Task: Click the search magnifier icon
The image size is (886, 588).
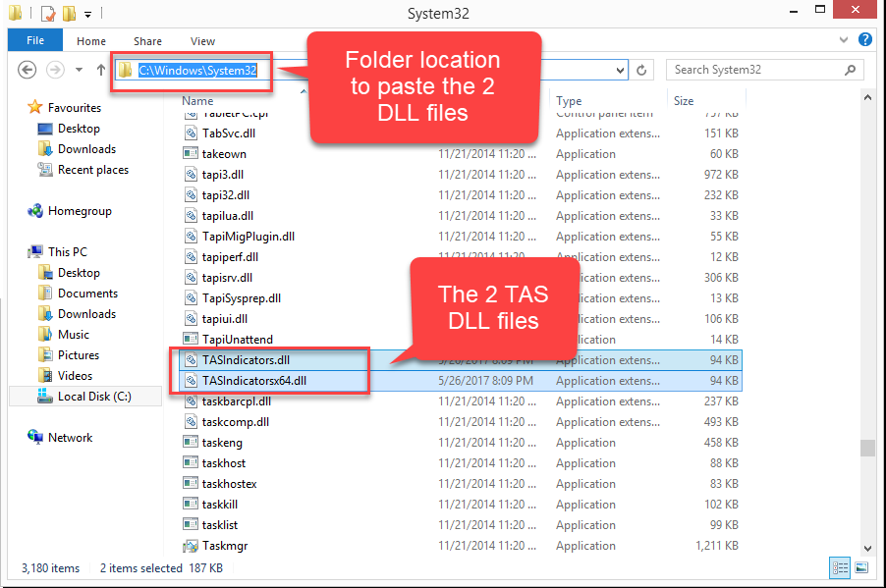Action: pyautogui.click(x=850, y=70)
